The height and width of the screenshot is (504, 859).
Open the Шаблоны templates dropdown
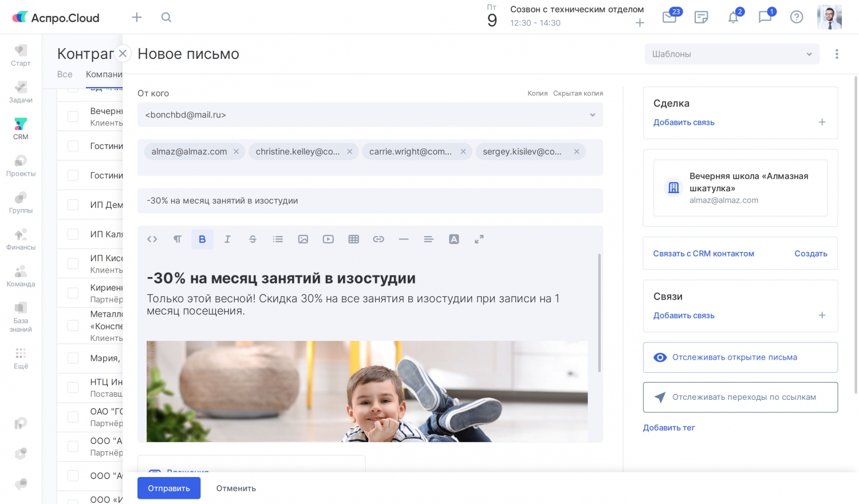pos(731,54)
